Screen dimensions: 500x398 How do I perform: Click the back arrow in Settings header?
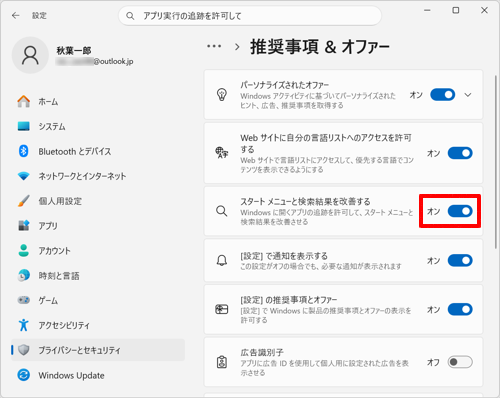pyautogui.click(x=16, y=15)
